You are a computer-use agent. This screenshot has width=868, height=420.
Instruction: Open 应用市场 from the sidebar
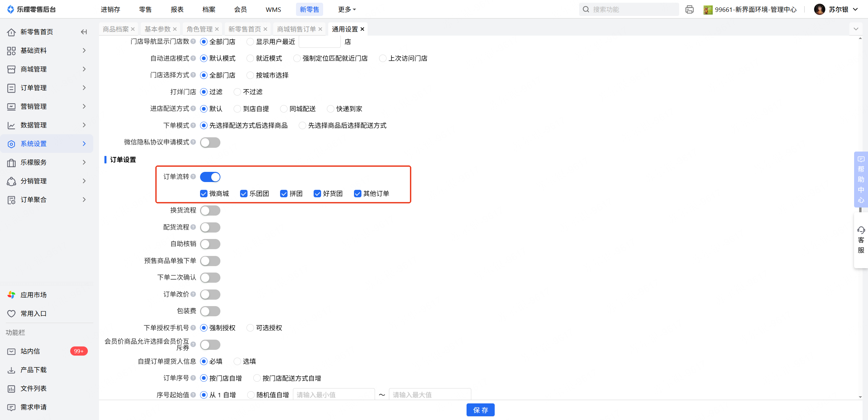click(x=33, y=295)
